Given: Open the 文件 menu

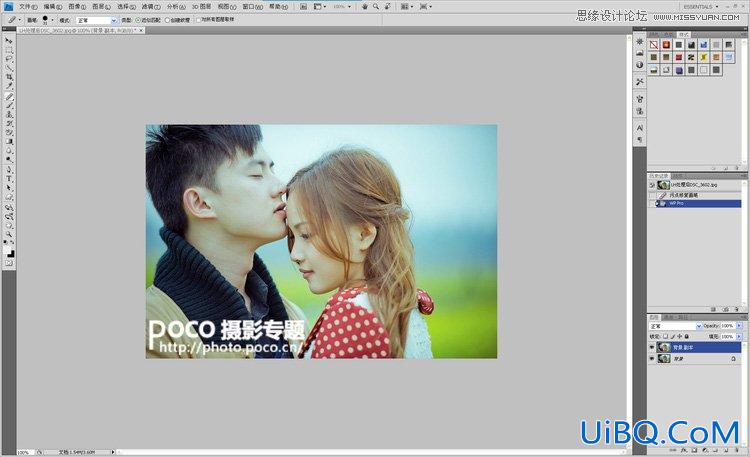Looking at the screenshot, I should click(x=28, y=7).
